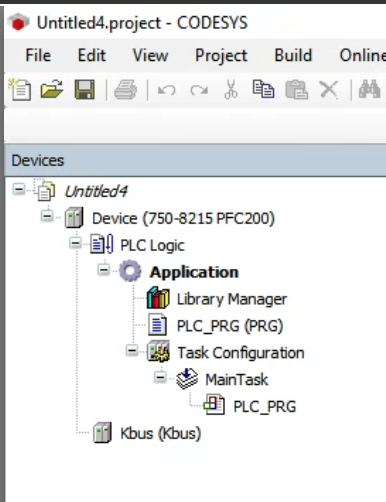The width and height of the screenshot is (386, 502).
Task: Create a new project with New icon
Action: click(x=20, y=89)
